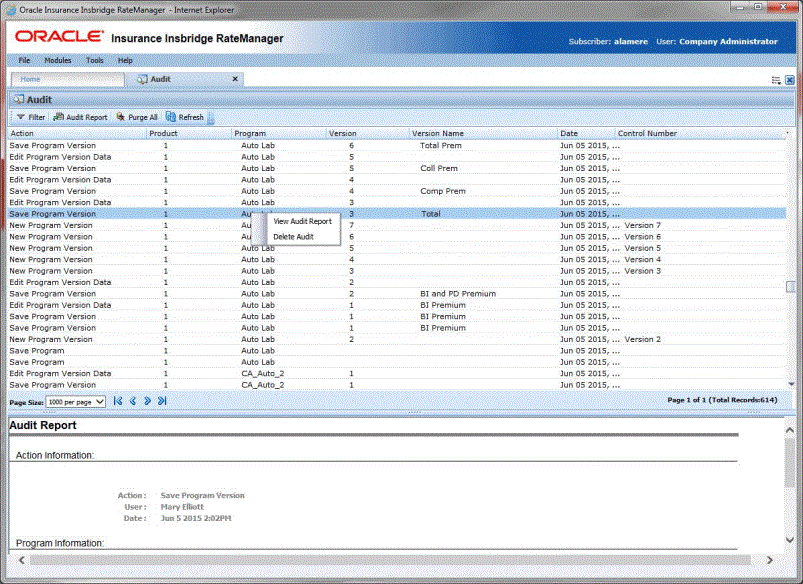
Task: Select the Audit tab label
Action: tap(160, 79)
